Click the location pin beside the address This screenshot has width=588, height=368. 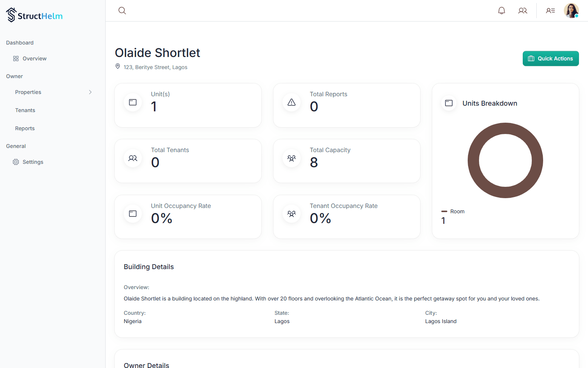[118, 66]
